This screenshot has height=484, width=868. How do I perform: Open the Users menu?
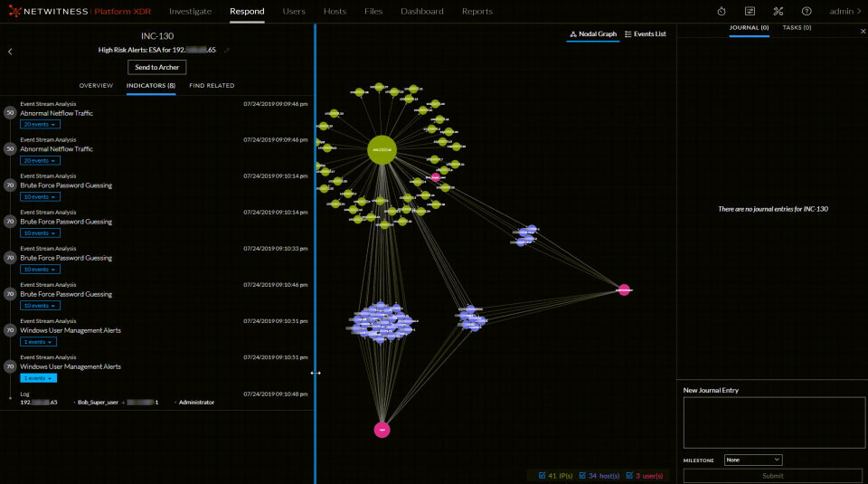294,11
